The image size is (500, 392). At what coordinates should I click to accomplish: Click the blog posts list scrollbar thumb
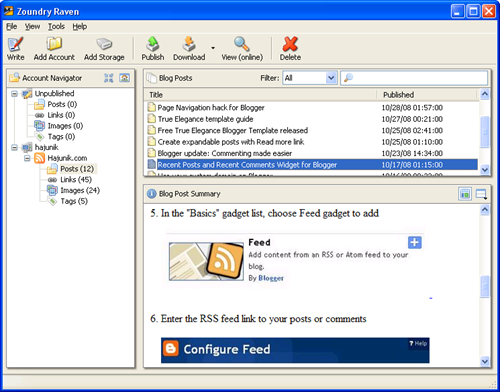pyautogui.click(x=485, y=132)
